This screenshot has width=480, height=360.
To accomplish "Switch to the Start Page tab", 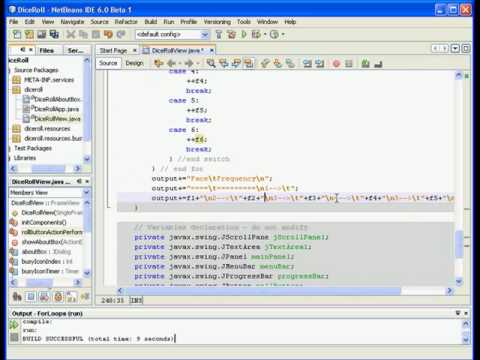I will [113, 50].
